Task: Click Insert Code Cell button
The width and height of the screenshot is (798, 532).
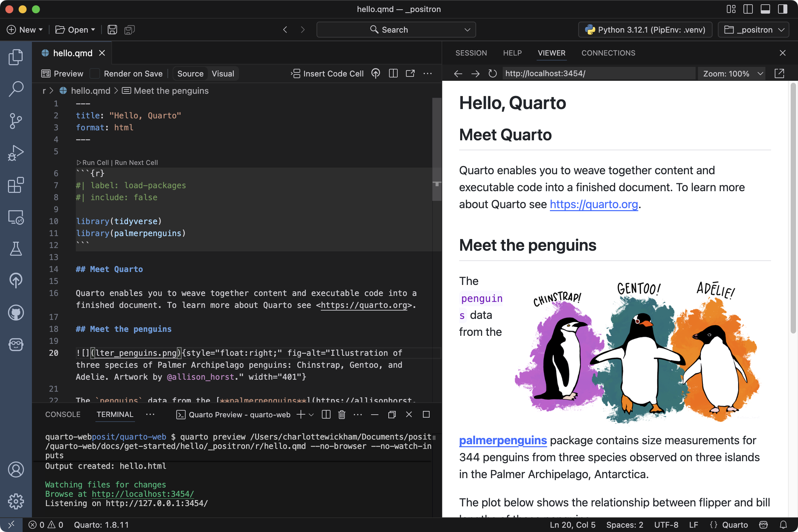Action: tap(328, 73)
